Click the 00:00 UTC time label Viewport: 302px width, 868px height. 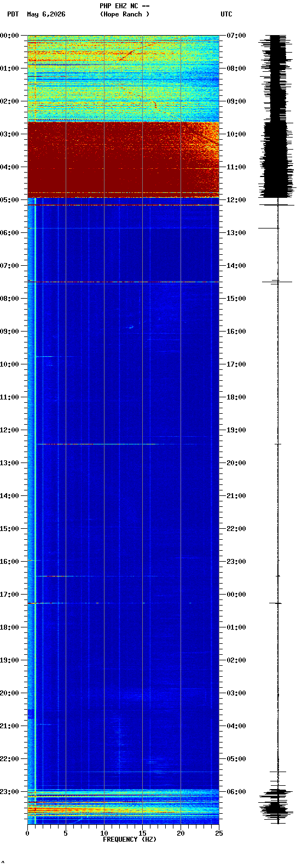(x=236, y=595)
